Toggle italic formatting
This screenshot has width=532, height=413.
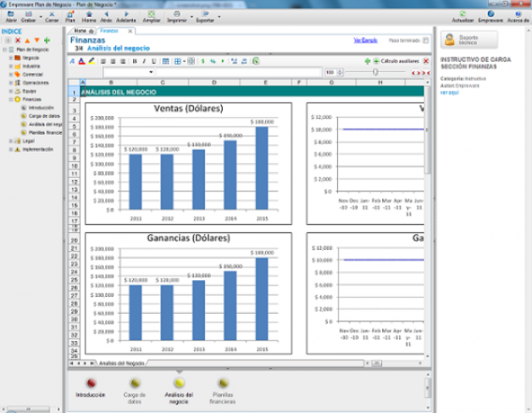(144, 61)
